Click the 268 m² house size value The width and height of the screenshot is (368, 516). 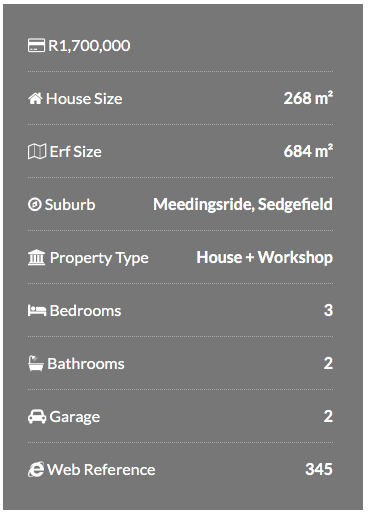[308, 98]
